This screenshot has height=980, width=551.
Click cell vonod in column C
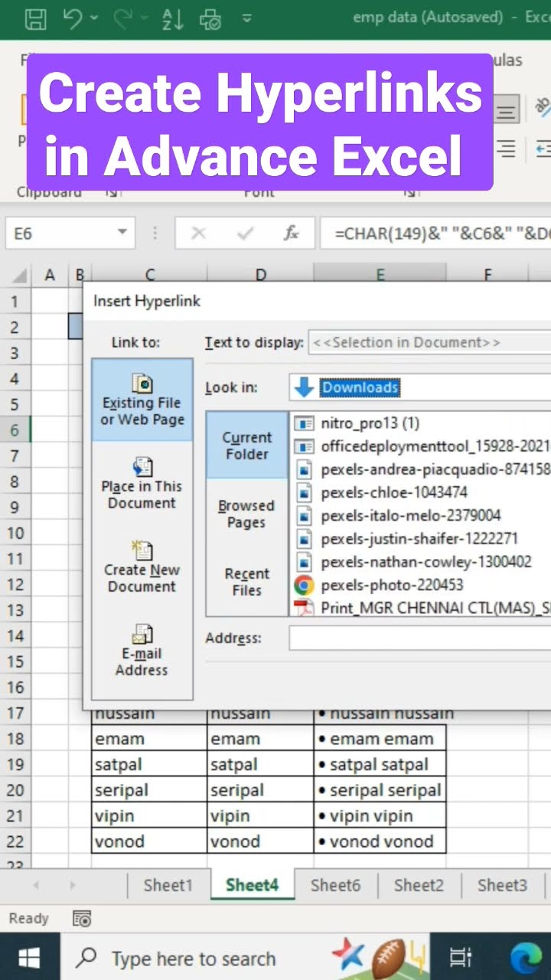coord(149,841)
